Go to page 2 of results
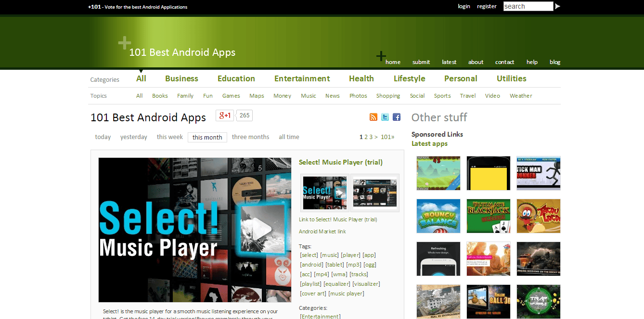This screenshot has height=319, width=644. (x=366, y=137)
